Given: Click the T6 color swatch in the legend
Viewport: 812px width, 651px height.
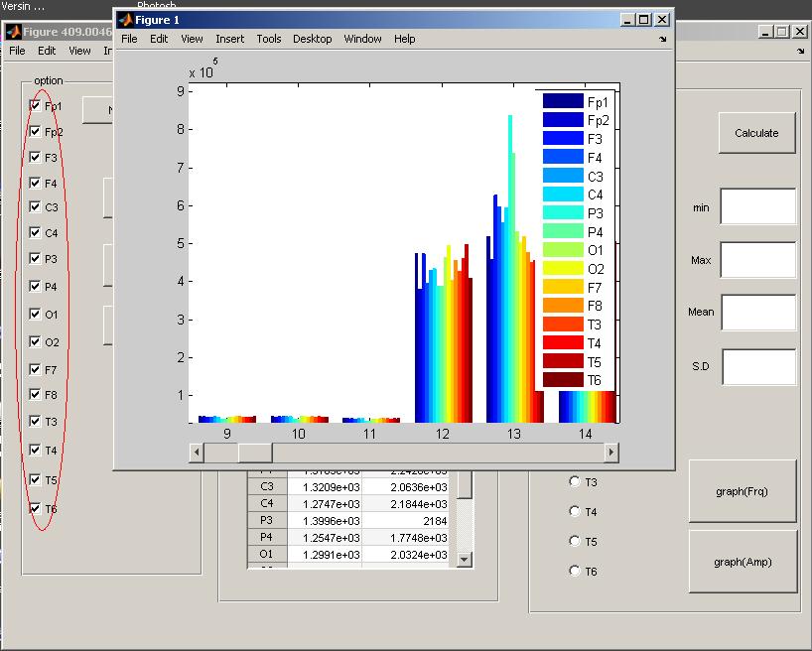Looking at the screenshot, I should 563,380.
